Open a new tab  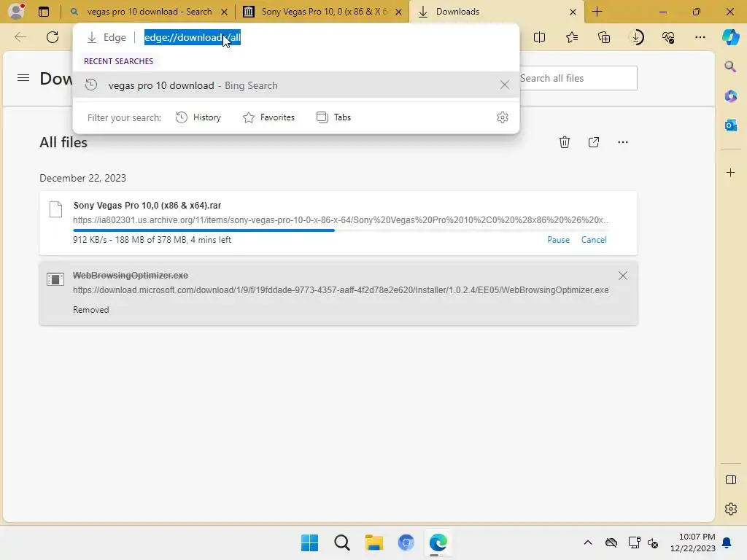[597, 12]
